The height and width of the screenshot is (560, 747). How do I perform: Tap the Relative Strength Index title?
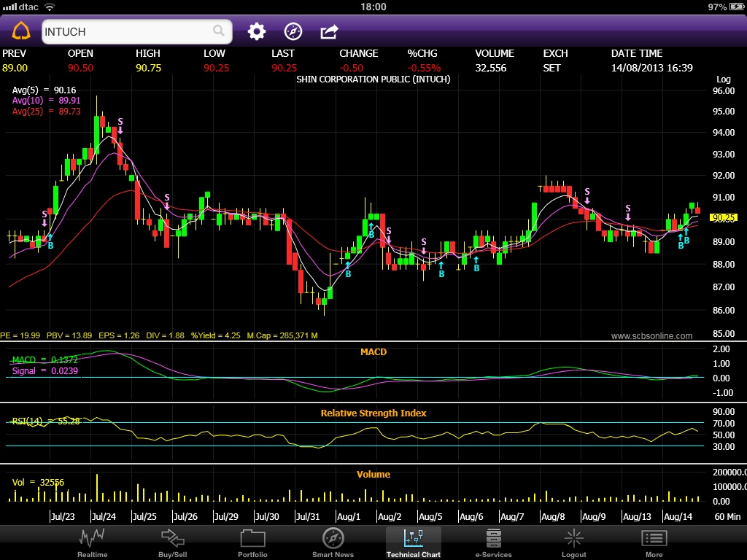[x=373, y=413]
